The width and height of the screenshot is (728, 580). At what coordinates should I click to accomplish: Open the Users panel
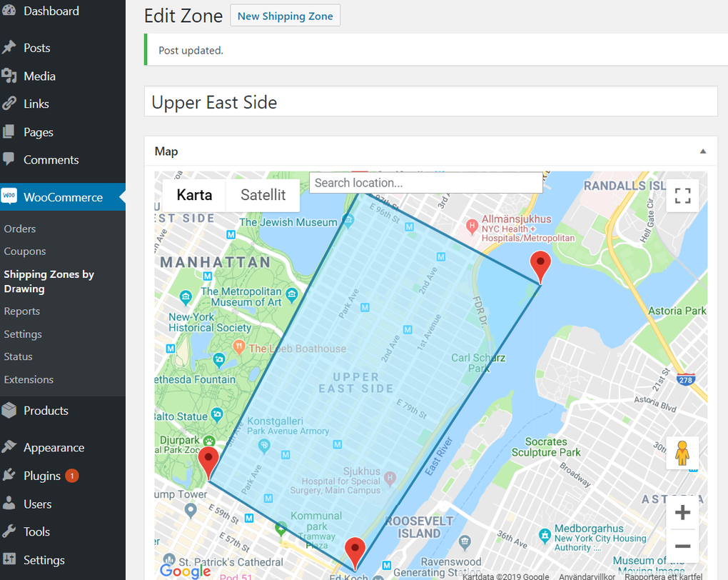[39, 504]
